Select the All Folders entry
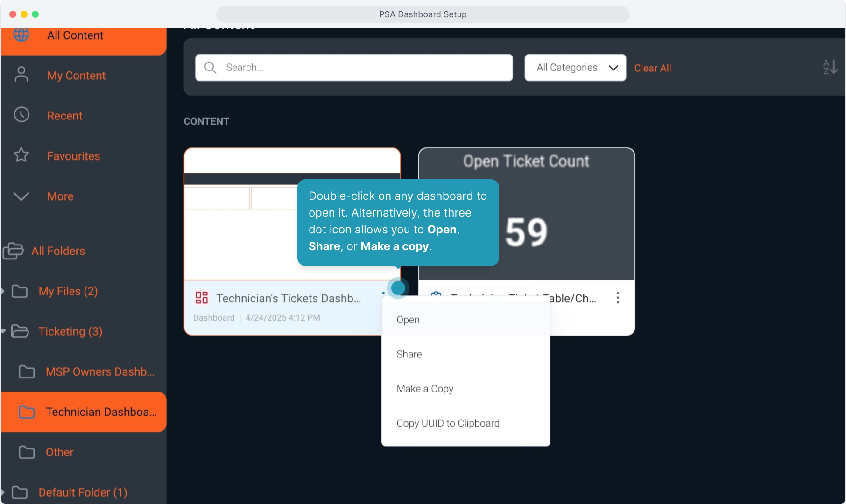 click(x=58, y=251)
